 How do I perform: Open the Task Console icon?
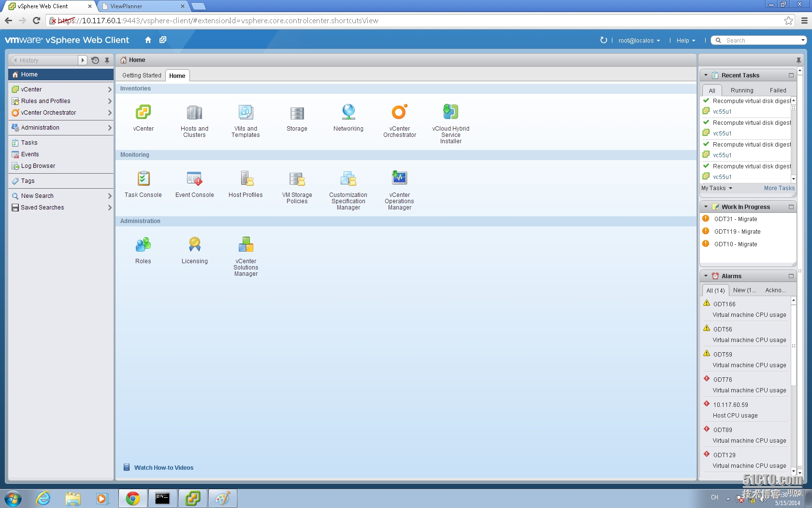point(143,179)
